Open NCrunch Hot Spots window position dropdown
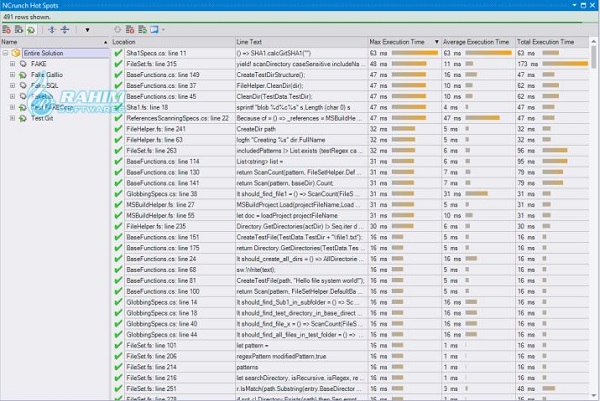Screen dimensions: 600x401 (x=574, y=5)
